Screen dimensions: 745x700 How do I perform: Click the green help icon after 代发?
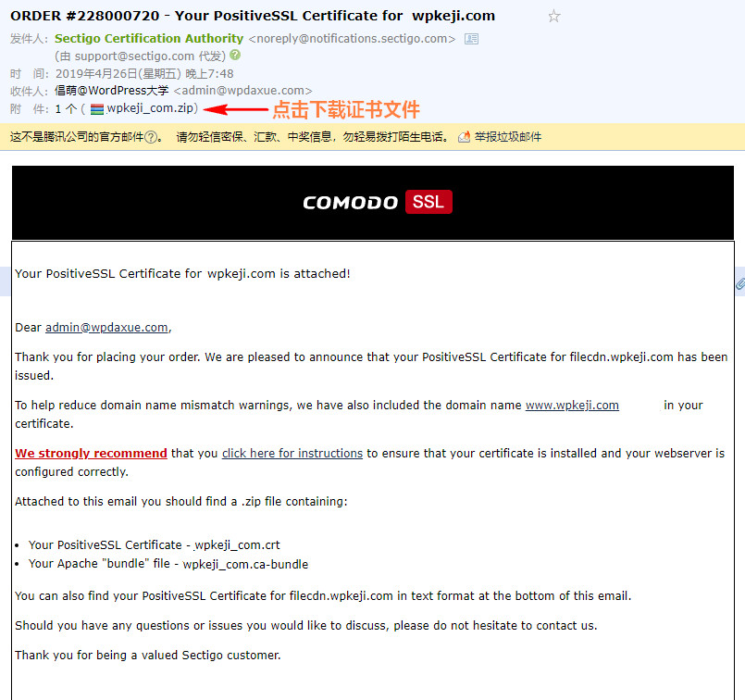click(235, 56)
